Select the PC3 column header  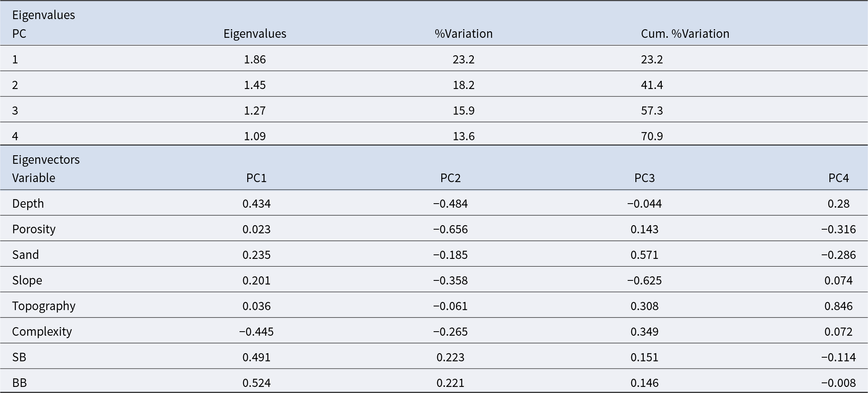645,178
